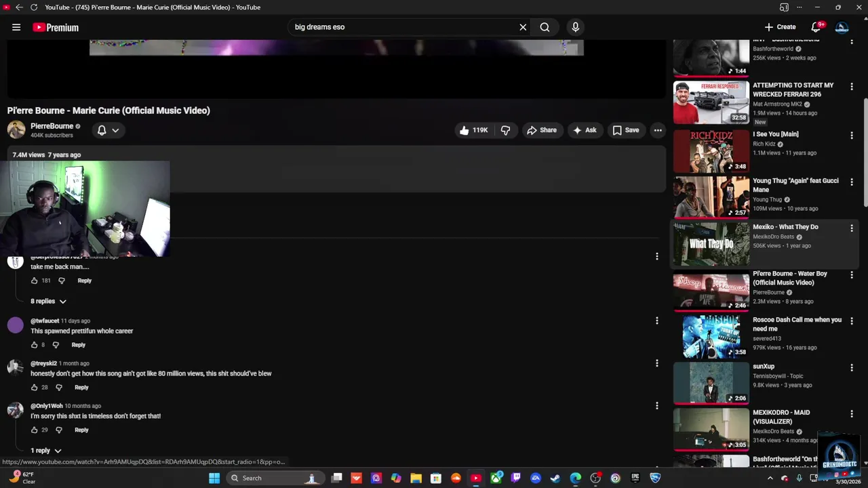This screenshot has height=488, width=868.
Task: Open options menu for @Only1Woh comment
Action: (x=656, y=406)
